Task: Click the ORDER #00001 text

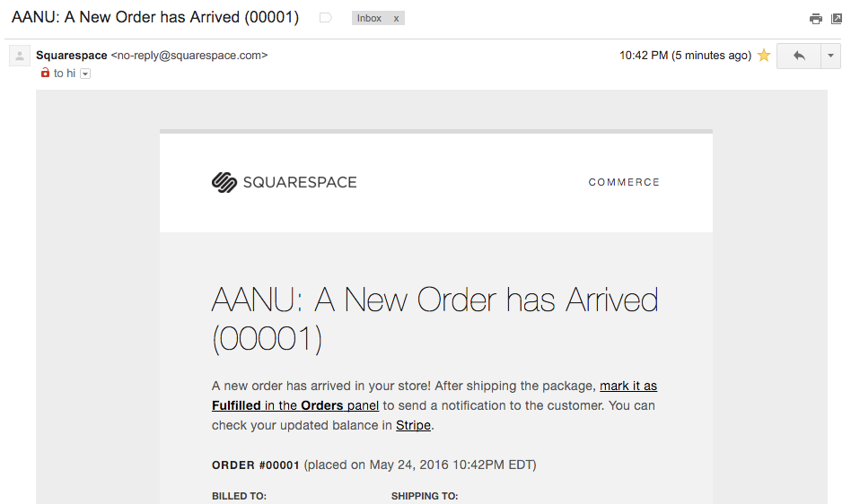Action: point(256,465)
